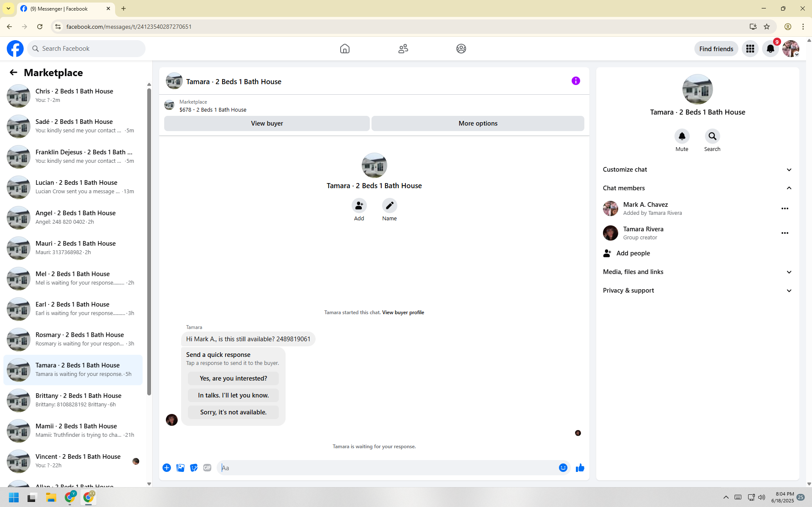The image size is (812, 507).
Task: Open the Lucian conversation
Action: click(x=73, y=187)
